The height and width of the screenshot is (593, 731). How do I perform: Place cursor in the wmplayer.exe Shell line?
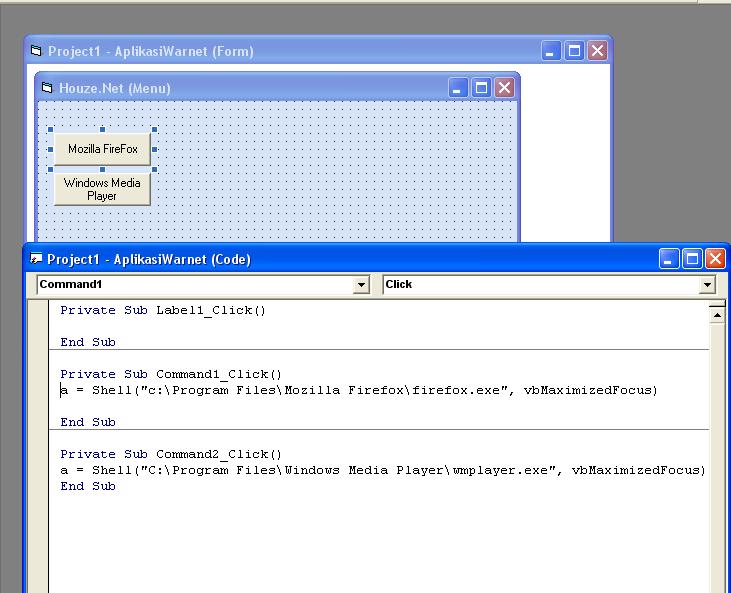[x=382, y=470]
